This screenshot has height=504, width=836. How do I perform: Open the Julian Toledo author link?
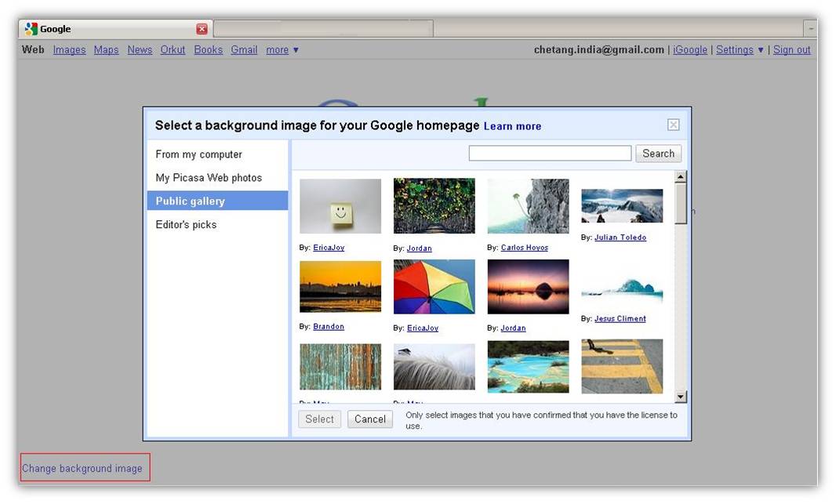tap(620, 237)
